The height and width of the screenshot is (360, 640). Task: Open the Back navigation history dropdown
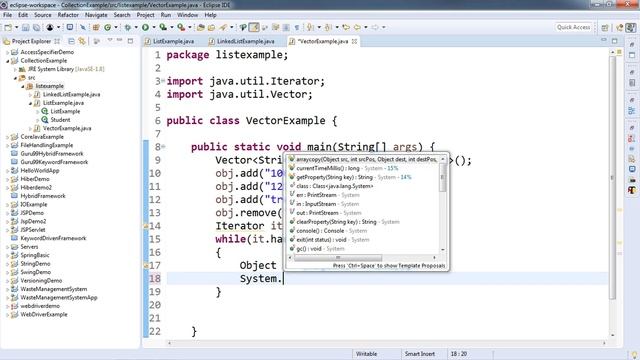[366, 27]
